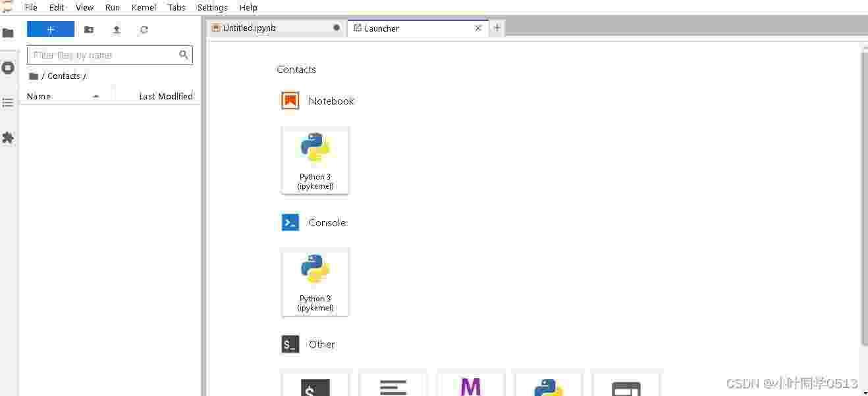Open the Help menu
The height and width of the screenshot is (396, 868).
(x=248, y=7)
